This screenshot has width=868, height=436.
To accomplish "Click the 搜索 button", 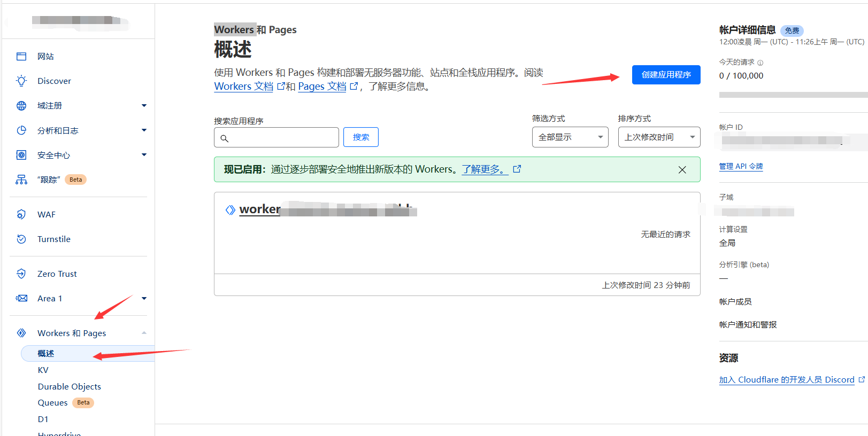I will click(x=360, y=137).
